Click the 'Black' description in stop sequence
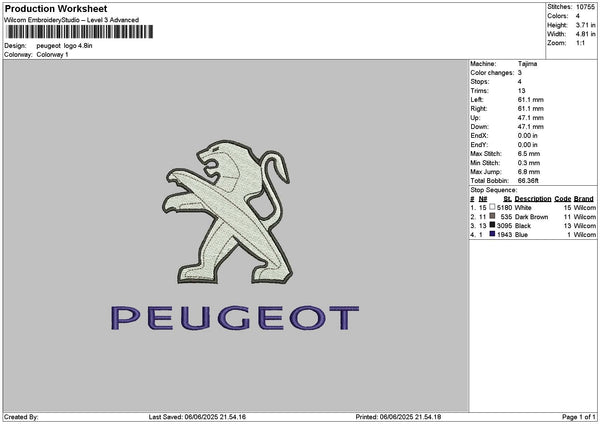Image resolution: width=600 pixels, height=424 pixels. tap(523, 225)
